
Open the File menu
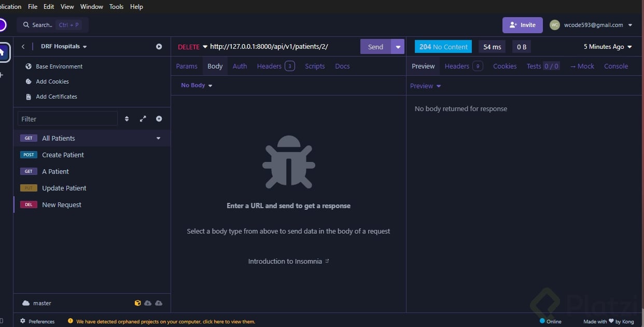coord(33,7)
